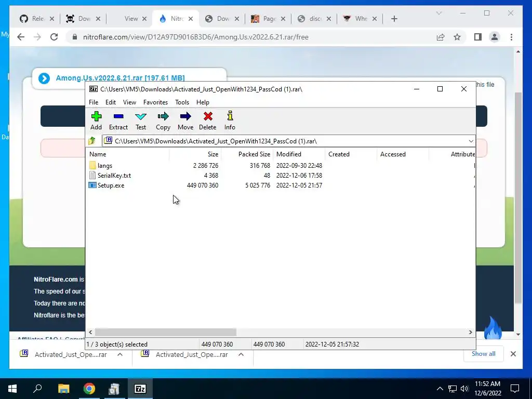The height and width of the screenshot is (399, 532).
Task: Click the Chrome taskbar icon
Action: point(89,389)
